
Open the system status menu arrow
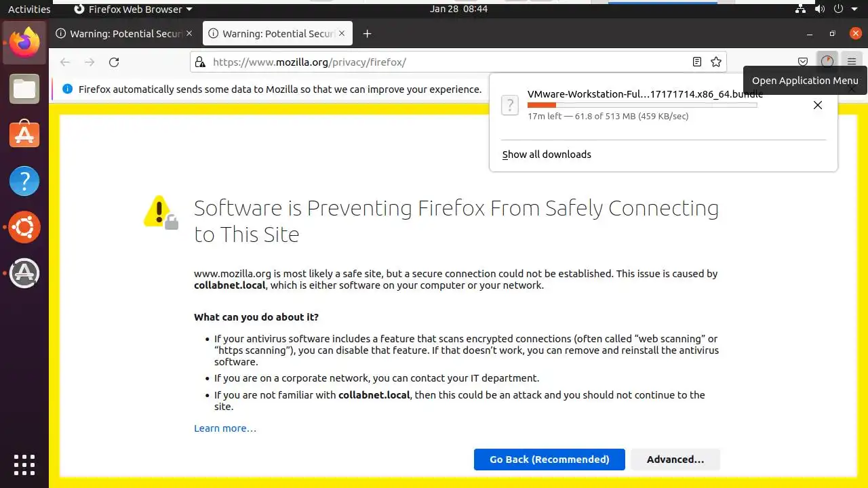click(x=856, y=9)
